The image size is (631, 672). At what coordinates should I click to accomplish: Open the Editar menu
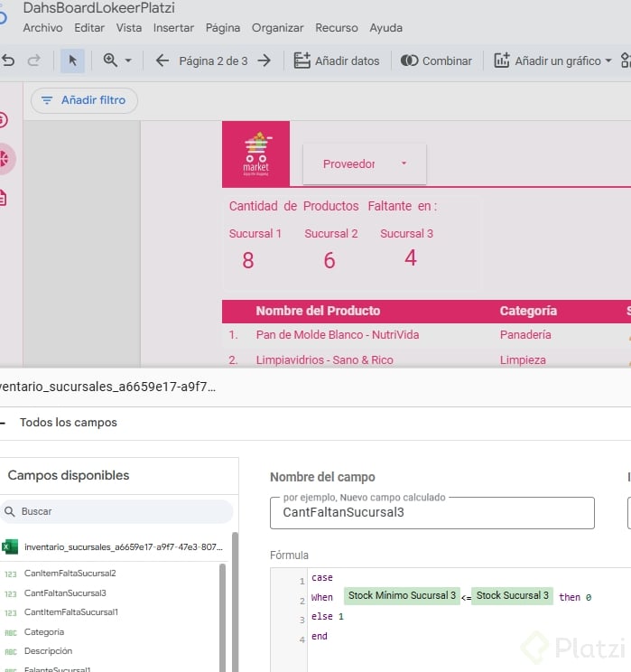pos(89,28)
